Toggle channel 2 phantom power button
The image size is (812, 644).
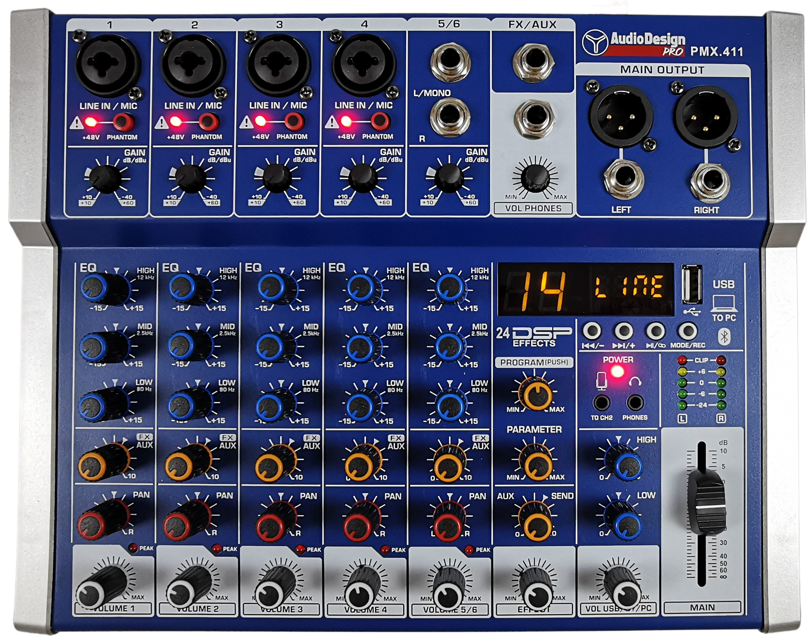(x=208, y=121)
